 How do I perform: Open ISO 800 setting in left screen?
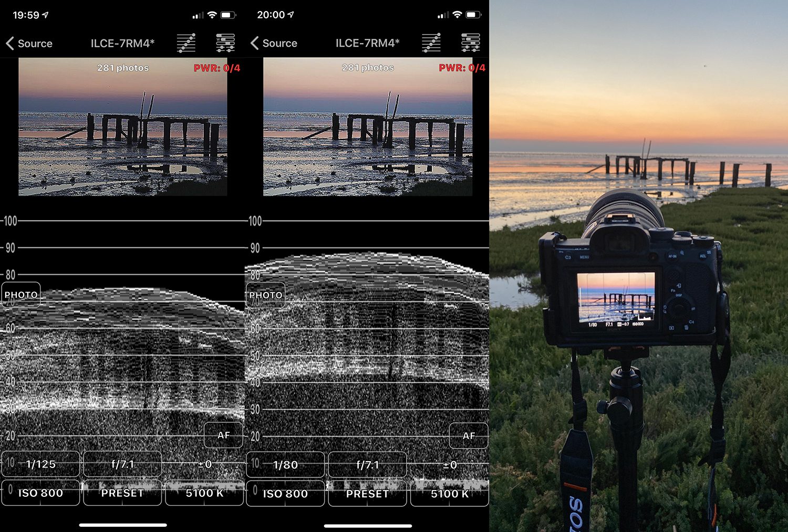click(40, 493)
